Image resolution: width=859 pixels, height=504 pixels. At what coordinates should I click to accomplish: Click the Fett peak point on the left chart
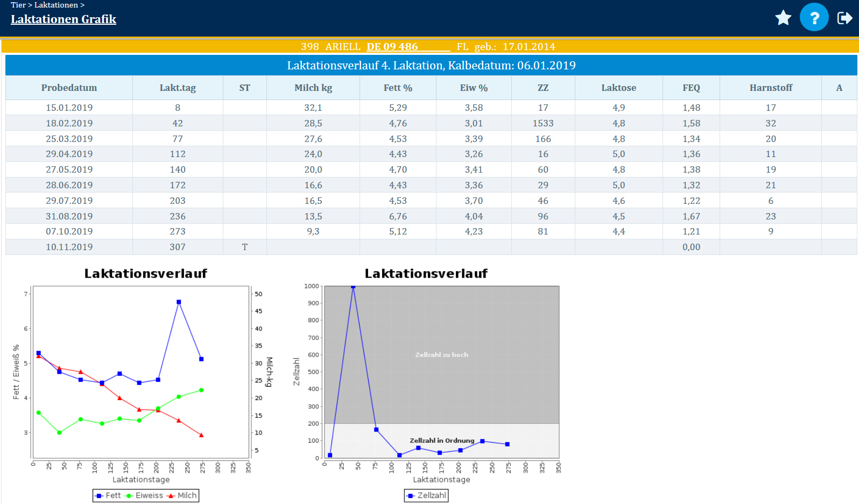point(179,302)
